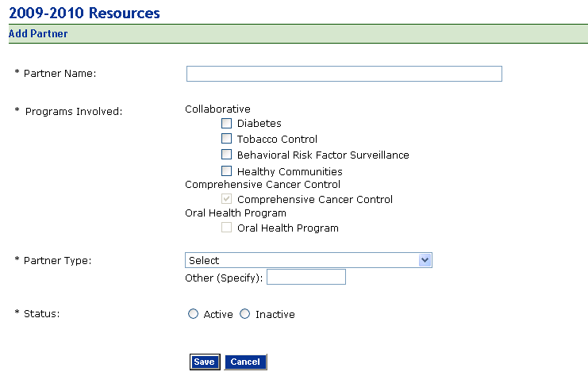
Task: Click the Partner Name field label
Action: click(59, 74)
